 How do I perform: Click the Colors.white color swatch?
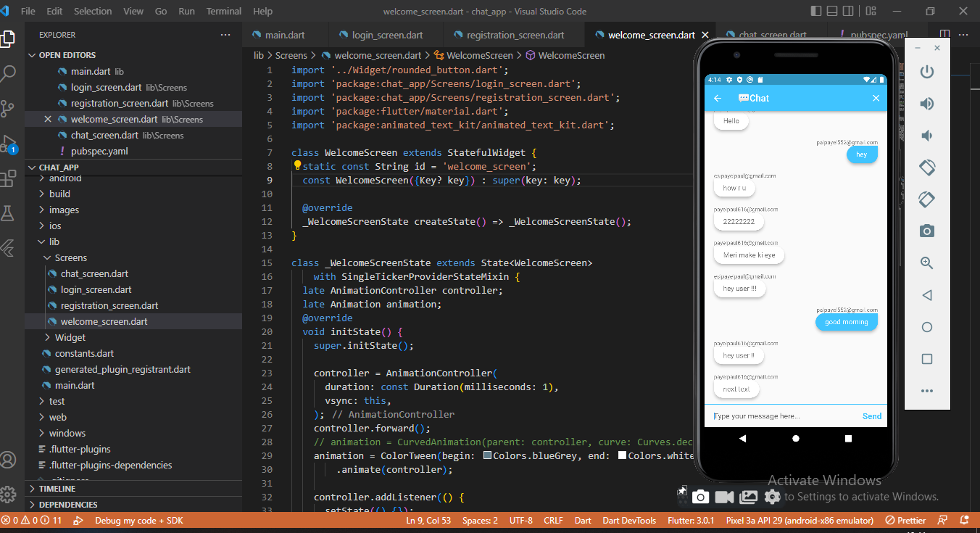pyautogui.click(x=622, y=455)
